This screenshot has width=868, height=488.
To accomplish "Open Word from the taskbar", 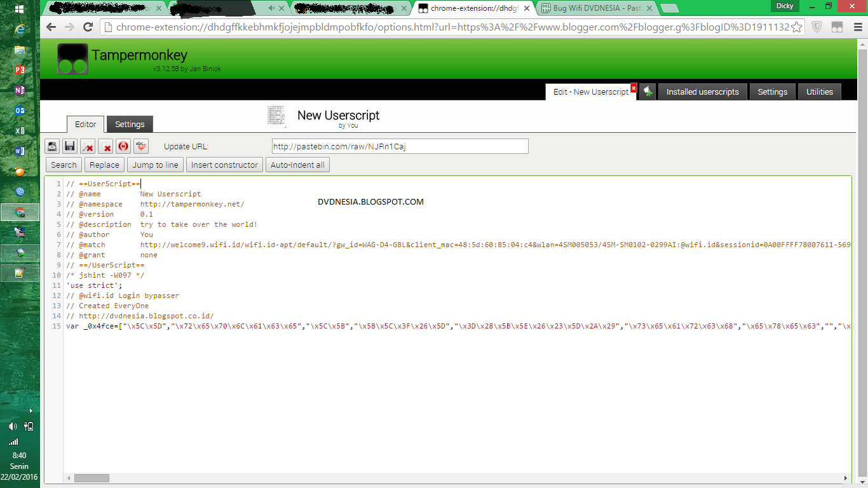I will tap(20, 151).
